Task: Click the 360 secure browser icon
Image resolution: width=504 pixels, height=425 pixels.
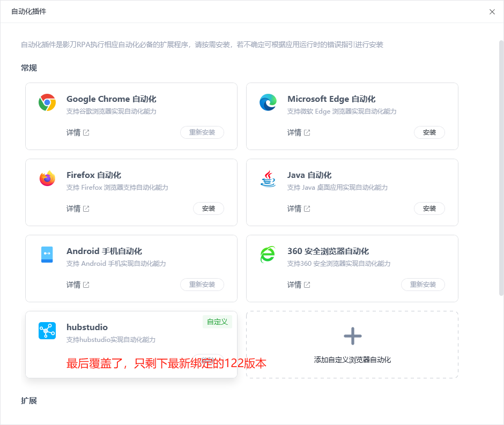Action: 268,255
